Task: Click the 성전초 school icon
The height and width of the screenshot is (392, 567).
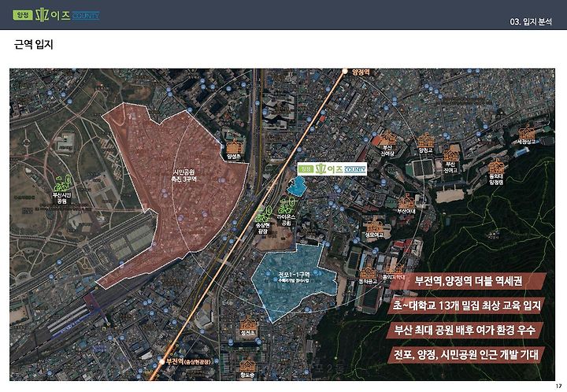Action: [x=248, y=322]
